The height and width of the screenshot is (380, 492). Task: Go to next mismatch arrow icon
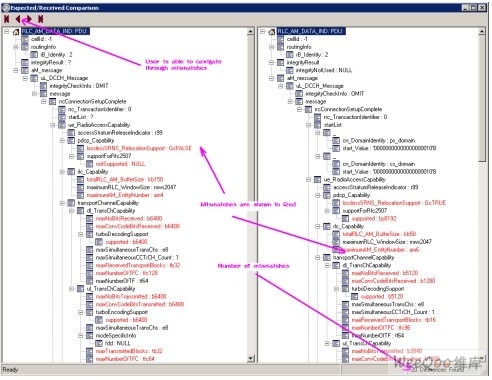point(29,19)
